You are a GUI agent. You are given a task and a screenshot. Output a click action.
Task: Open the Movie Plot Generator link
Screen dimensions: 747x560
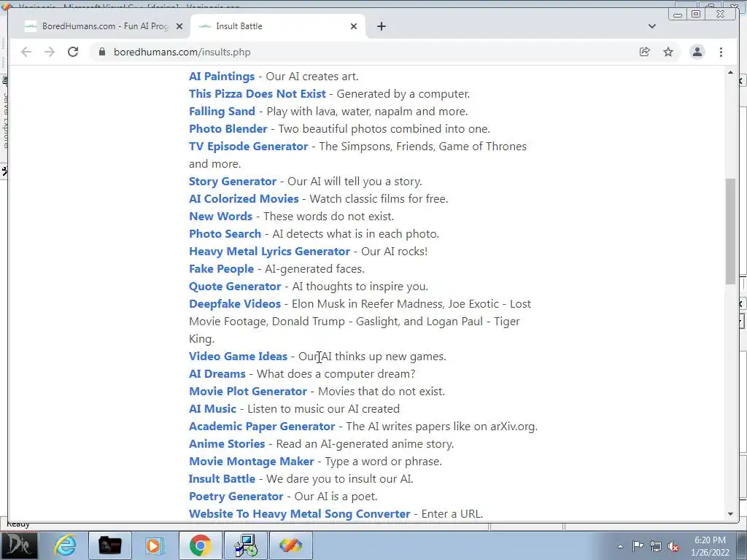248,392
